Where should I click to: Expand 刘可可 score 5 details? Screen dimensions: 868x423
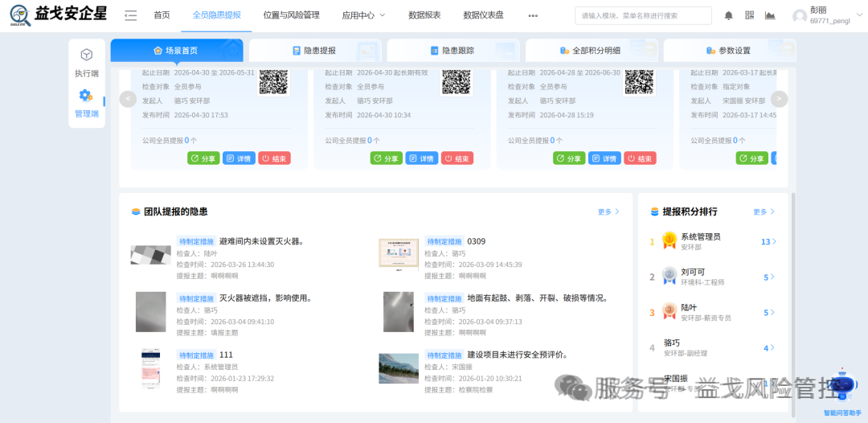click(769, 277)
